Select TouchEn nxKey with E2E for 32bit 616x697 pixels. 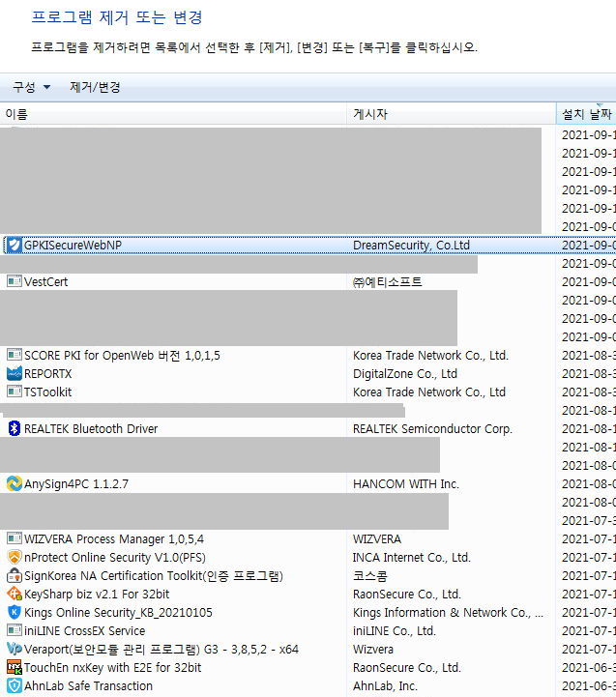coord(112,668)
